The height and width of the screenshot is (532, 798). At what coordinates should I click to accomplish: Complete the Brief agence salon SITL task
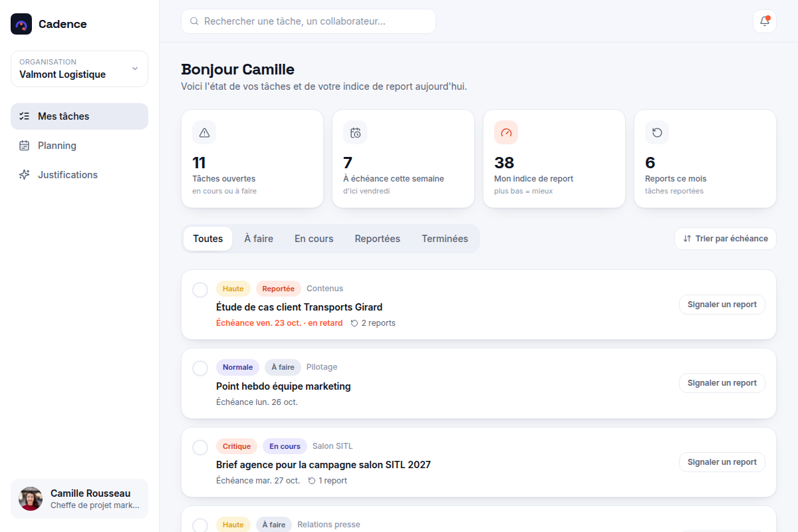(200, 448)
